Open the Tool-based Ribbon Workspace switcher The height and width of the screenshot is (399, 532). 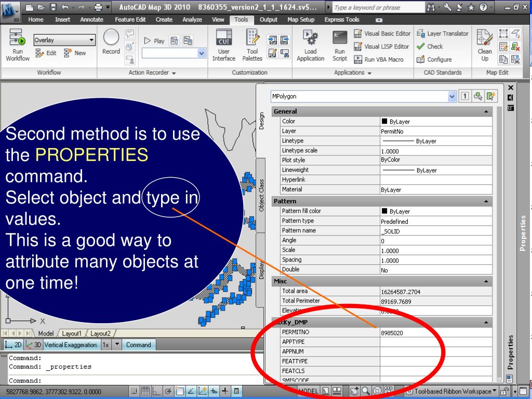452,391
